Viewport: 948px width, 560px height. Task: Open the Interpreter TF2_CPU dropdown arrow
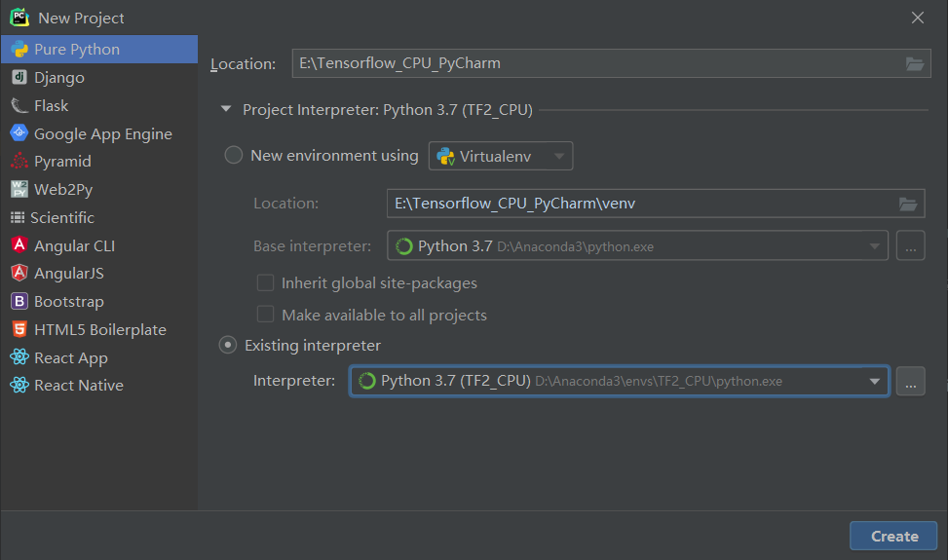coord(874,381)
